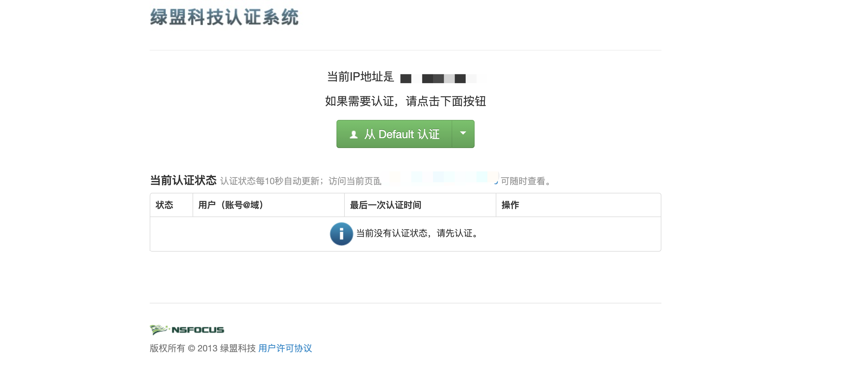Image resolution: width=868 pixels, height=392 pixels.
Task: Click the masked IP address value
Action: [438, 78]
